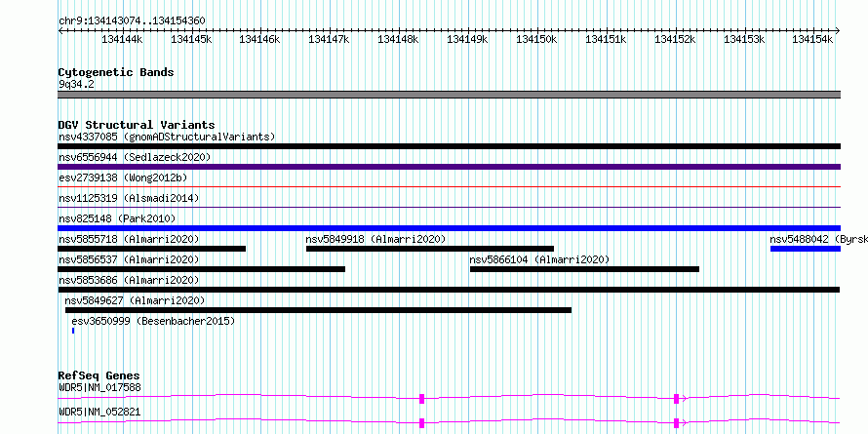Select the black nsv4337085 variant bar
This screenshot has width=868, height=434.
point(449,146)
